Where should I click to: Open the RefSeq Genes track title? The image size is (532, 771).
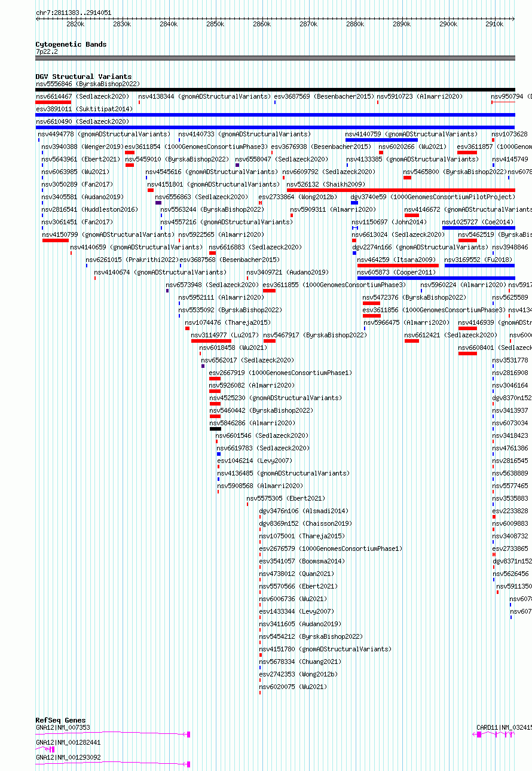pyautogui.click(x=60, y=720)
